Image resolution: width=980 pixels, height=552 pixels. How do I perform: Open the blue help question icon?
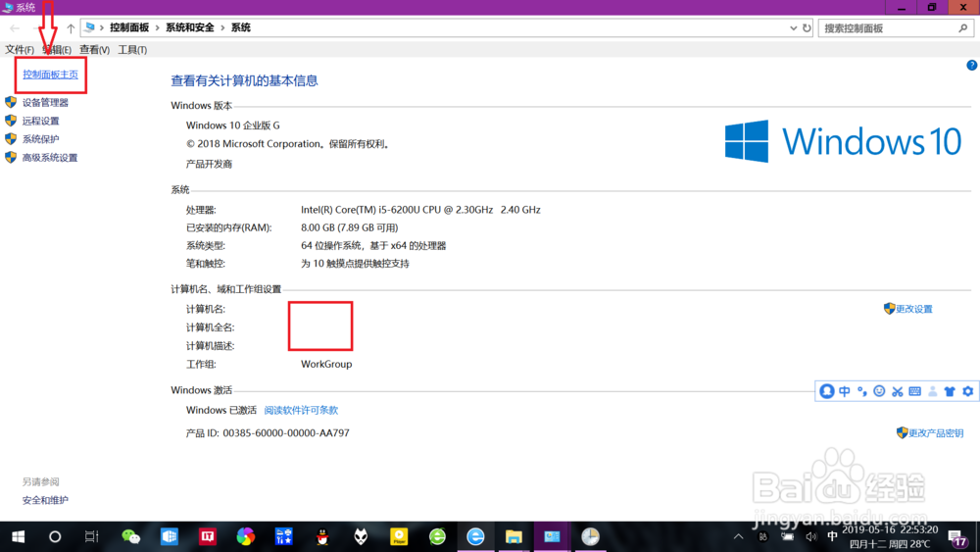tap(972, 65)
